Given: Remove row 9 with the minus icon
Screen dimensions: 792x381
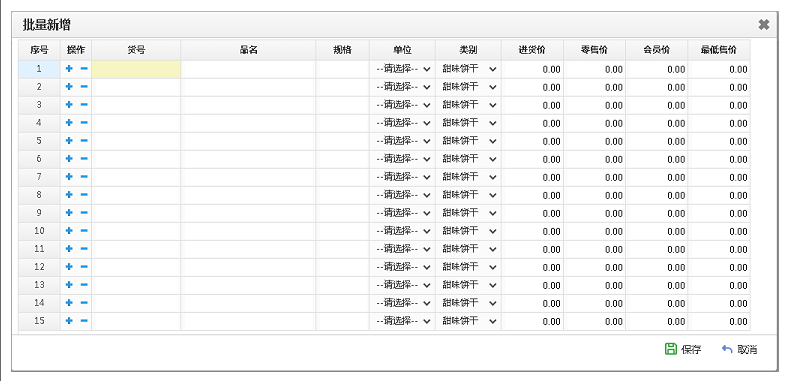Looking at the screenshot, I should tap(84, 213).
